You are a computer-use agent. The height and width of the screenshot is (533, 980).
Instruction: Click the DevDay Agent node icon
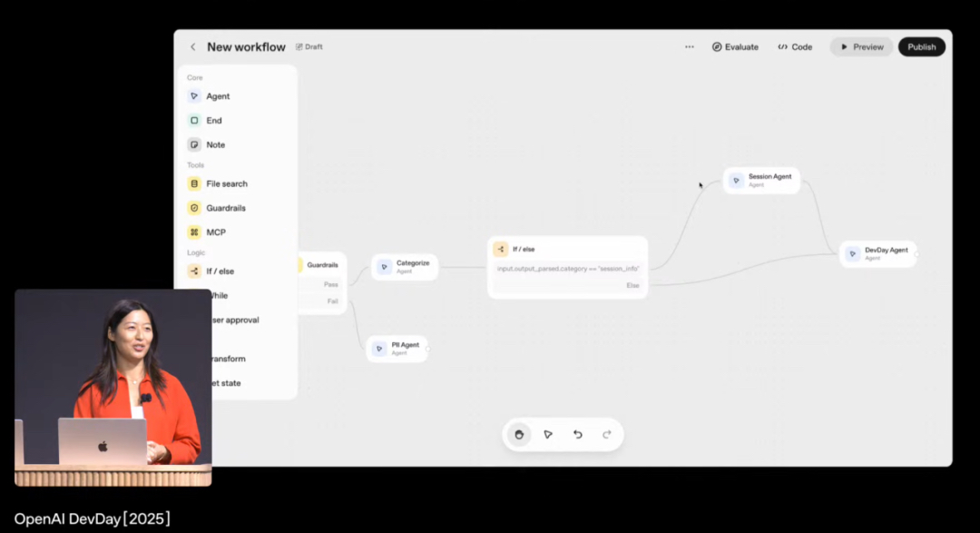pos(852,253)
